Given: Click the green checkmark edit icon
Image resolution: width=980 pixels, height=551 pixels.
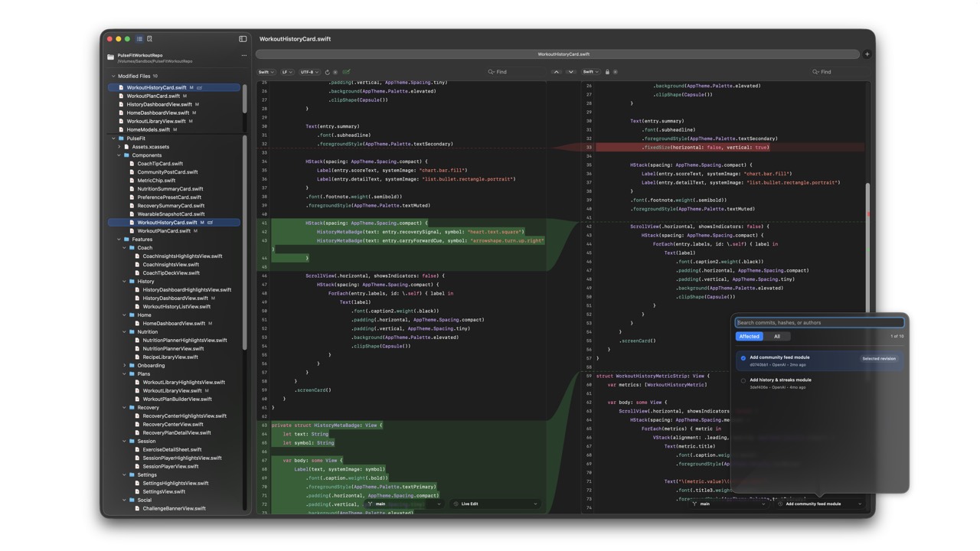Looking at the screenshot, I should [346, 72].
